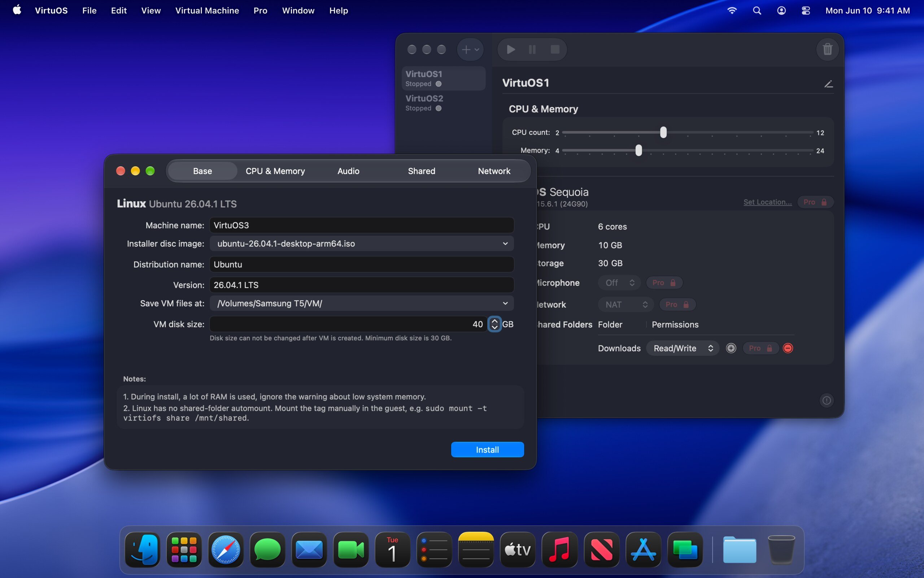Click the Set Location... link
Screen dimensions: 924x578
[767, 202]
